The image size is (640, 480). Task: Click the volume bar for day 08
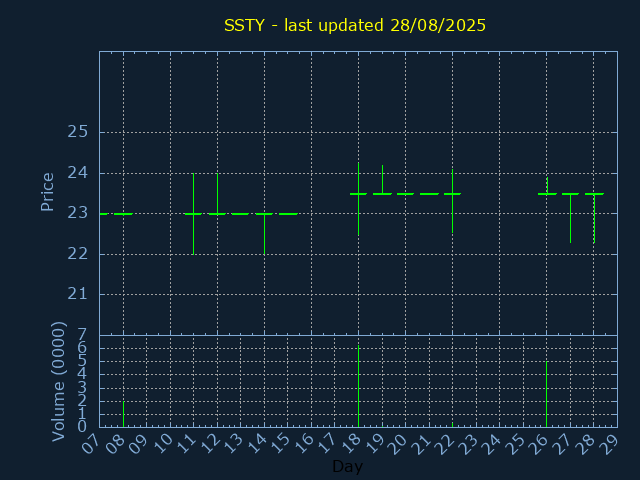coord(123,414)
